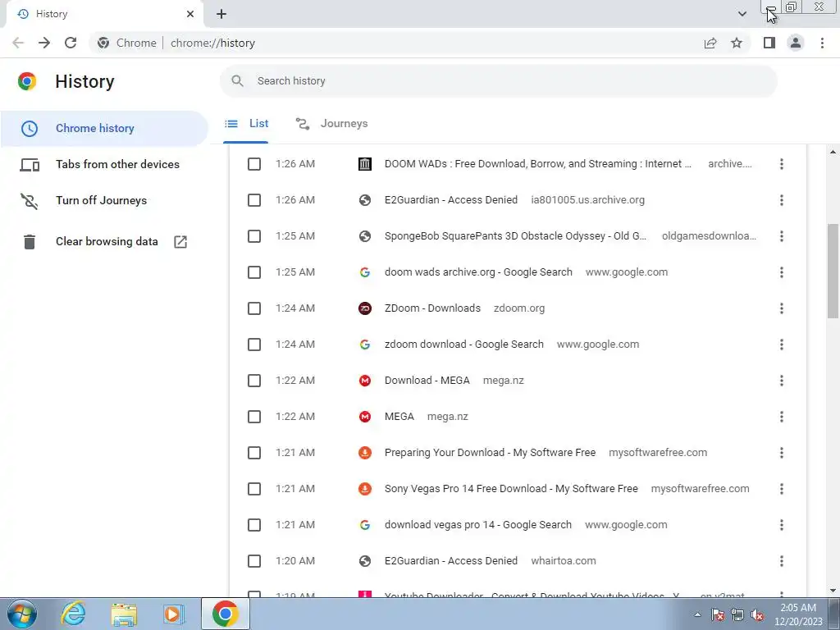Click the browser forward arrow
Image resolution: width=840 pixels, height=630 pixels.
pos(44,43)
